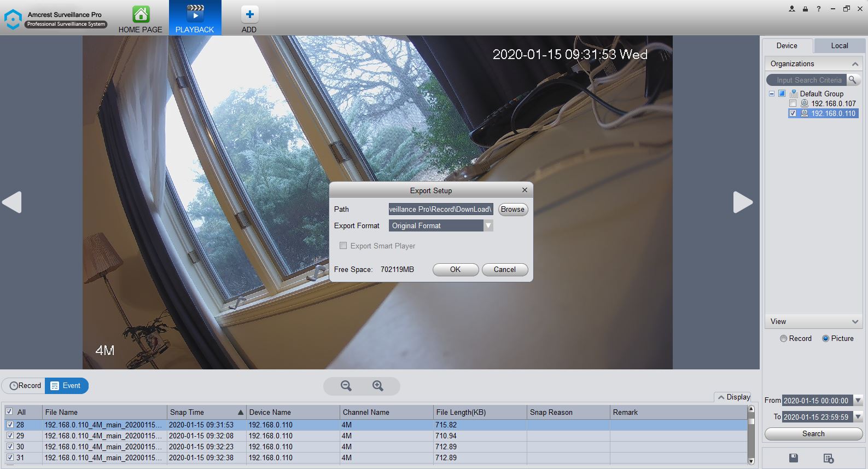Viewport: 868px width, 469px height.
Task: Open the export list download icon
Action: click(x=828, y=458)
